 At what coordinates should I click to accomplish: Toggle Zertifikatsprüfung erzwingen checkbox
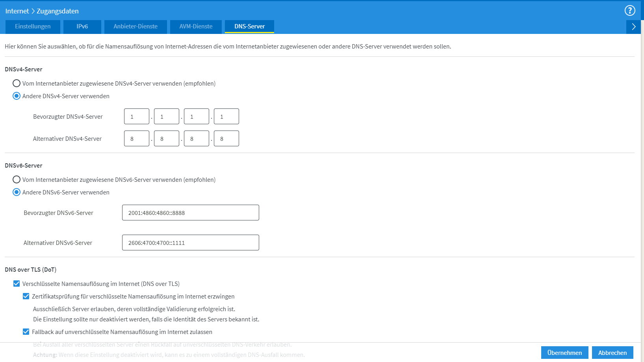pyautogui.click(x=26, y=296)
